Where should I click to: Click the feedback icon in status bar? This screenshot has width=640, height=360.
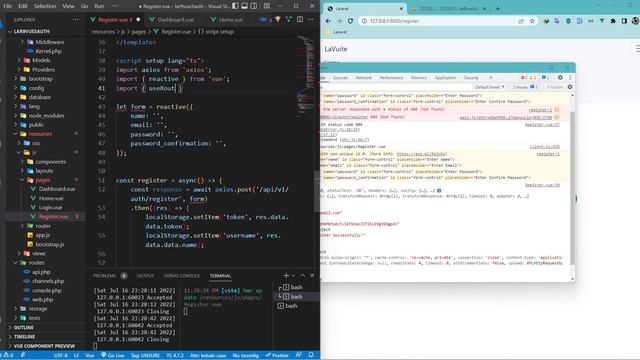299,356
